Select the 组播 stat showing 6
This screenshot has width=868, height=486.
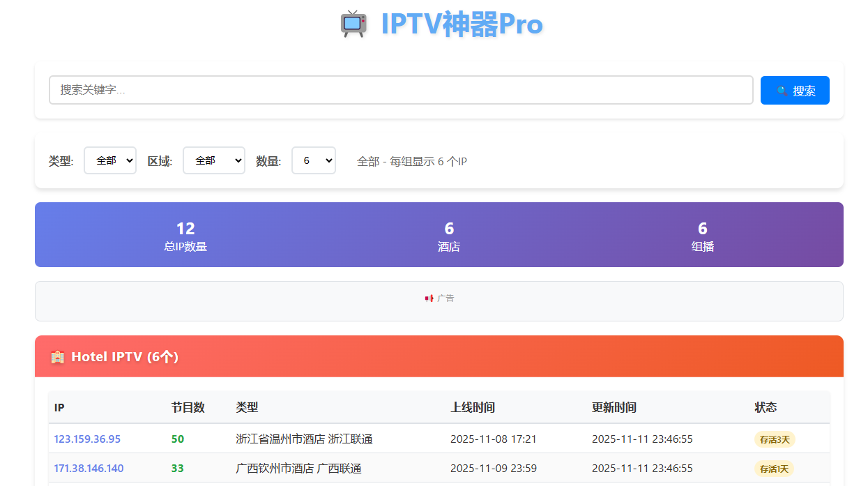click(x=702, y=236)
